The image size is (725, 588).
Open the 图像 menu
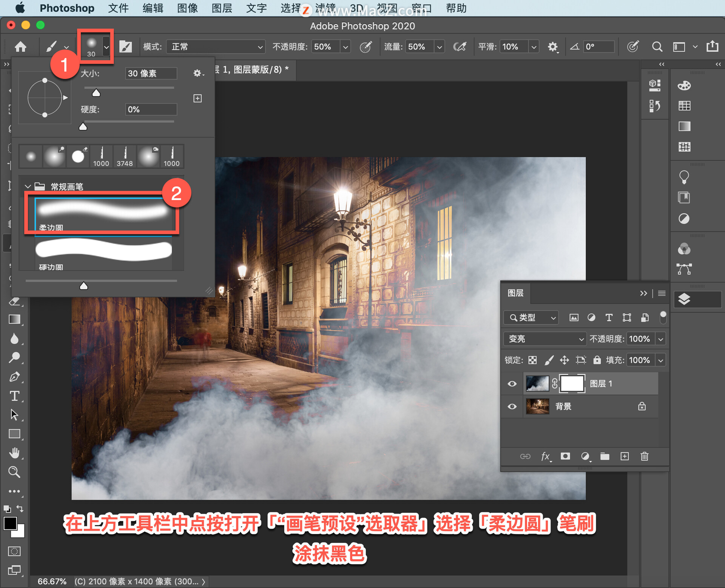pos(188,8)
